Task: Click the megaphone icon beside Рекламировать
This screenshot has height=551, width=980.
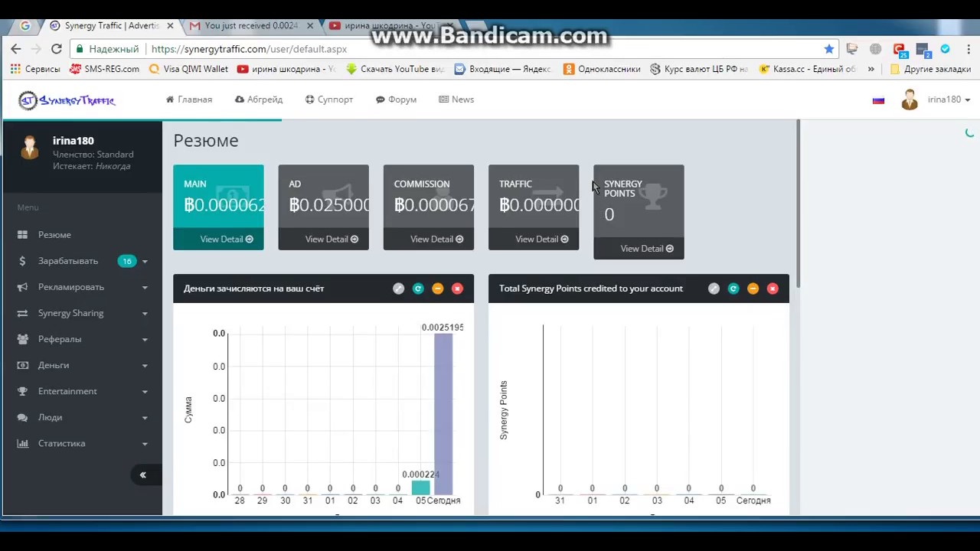Action: point(22,287)
